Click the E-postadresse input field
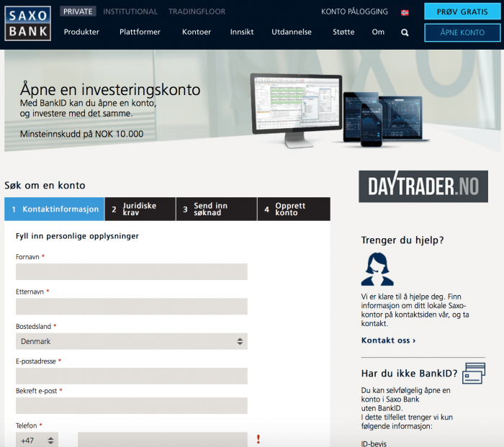Screen dimensions: 504x447 132,376
